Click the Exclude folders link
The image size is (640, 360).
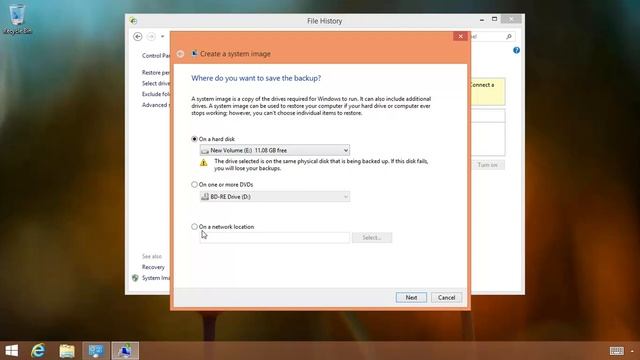click(156, 94)
